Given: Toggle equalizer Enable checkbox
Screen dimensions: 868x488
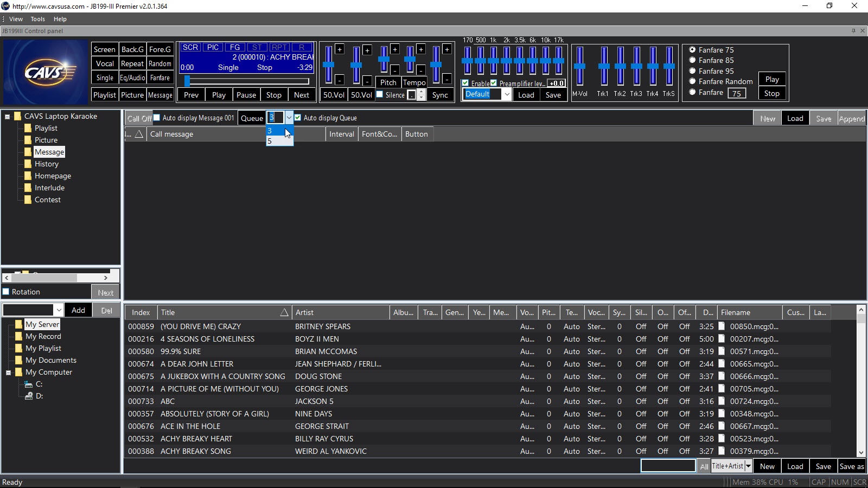Looking at the screenshot, I should (465, 83).
